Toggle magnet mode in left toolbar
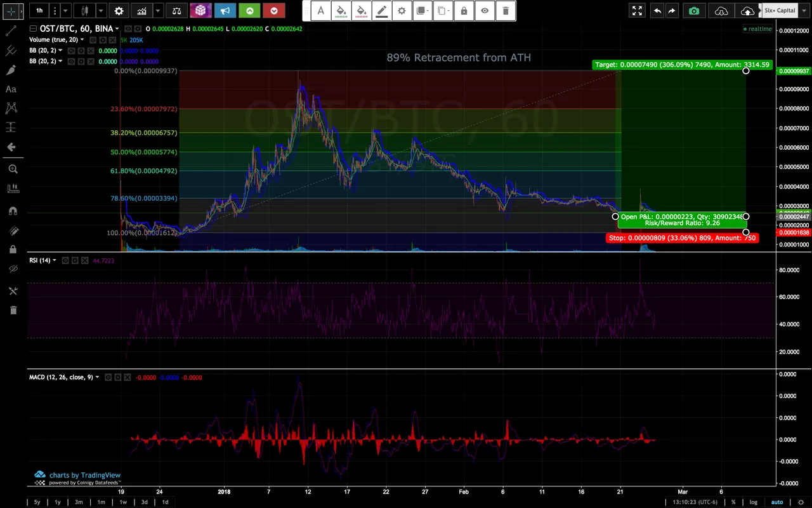 (13, 211)
